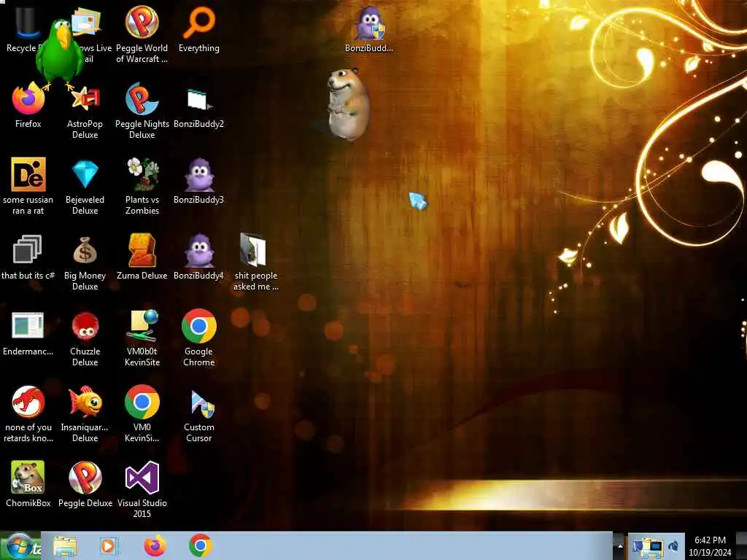Image resolution: width=747 pixels, height=560 pixels.
Task: Click the Show desktop button at taskbar end
Action: [741, 545]
